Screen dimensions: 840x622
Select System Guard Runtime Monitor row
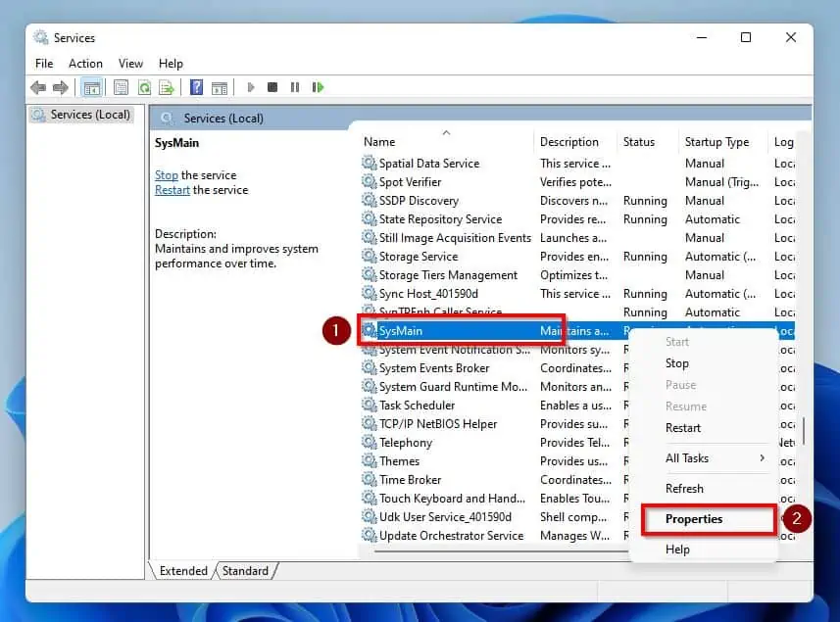point(494,387)
